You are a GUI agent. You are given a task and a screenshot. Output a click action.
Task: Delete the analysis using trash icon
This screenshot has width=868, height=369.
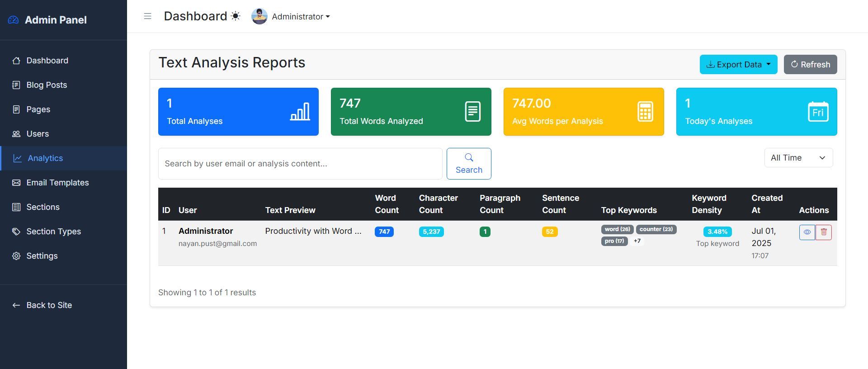tap(823, 232)
